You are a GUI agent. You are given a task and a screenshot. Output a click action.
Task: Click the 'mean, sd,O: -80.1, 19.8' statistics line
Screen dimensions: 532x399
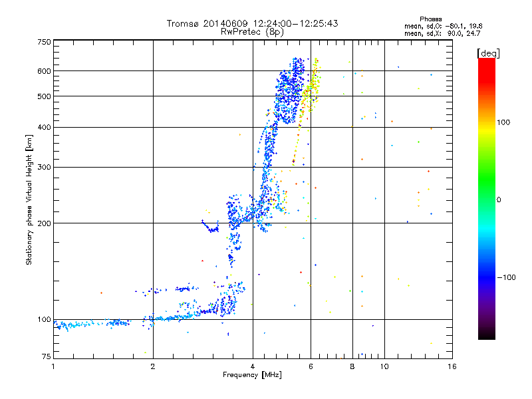[443, 26]
